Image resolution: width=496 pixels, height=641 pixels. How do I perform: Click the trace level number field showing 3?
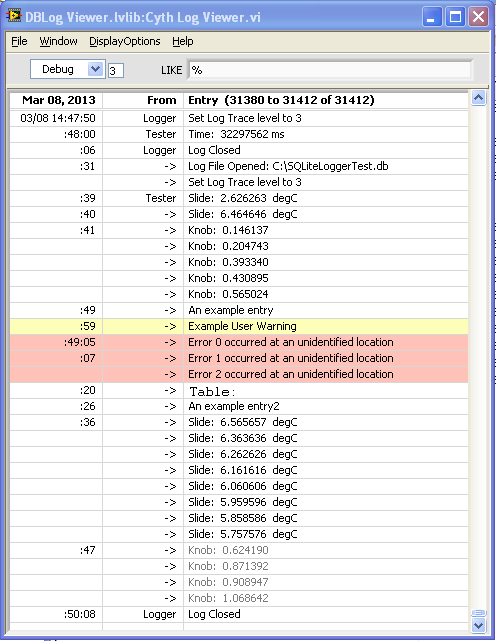coord(116,71)
